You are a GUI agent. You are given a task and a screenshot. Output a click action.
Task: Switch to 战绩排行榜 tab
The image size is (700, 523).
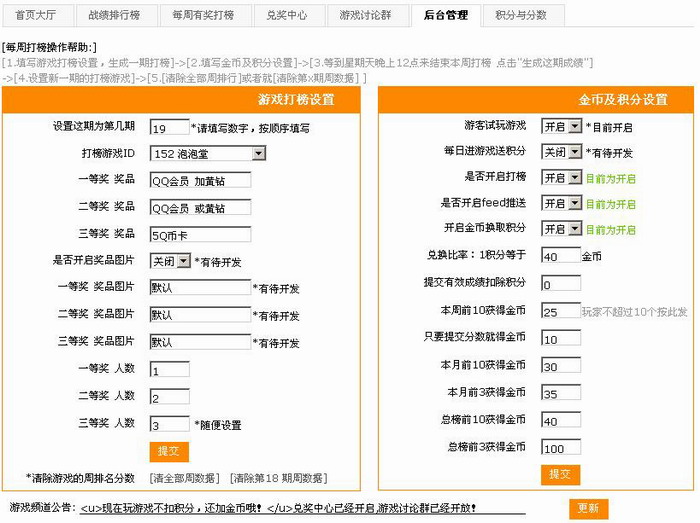(115, 16)
